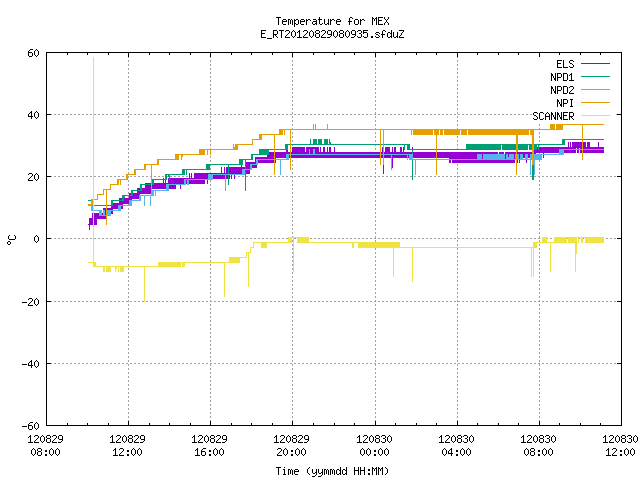Click the 'Time (yymmdd HH:MM)' axis label

coord(332,471)
